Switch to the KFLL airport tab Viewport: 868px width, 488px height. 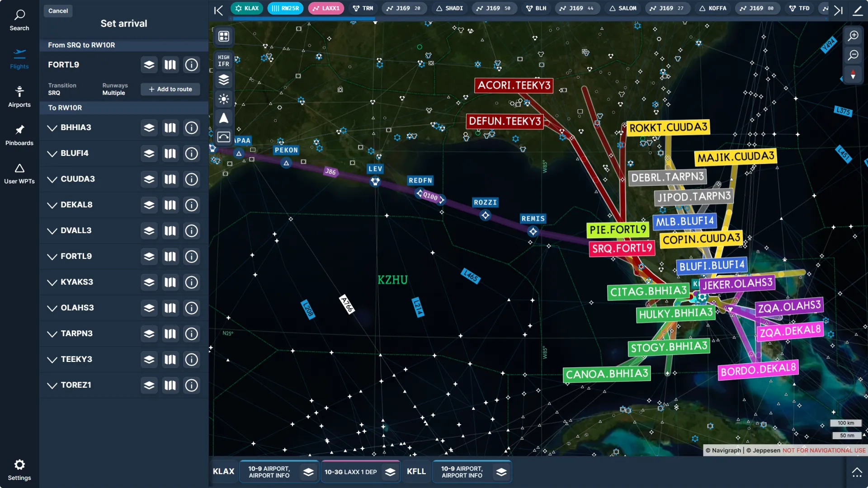[416, 471]
